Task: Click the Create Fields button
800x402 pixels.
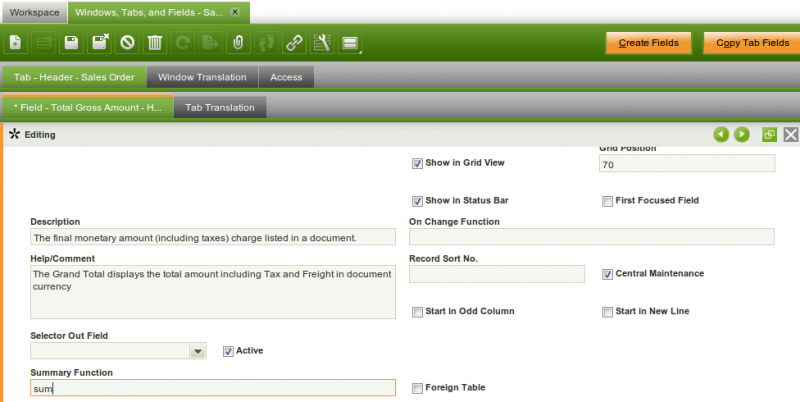Action: click(x=648, y=43)
